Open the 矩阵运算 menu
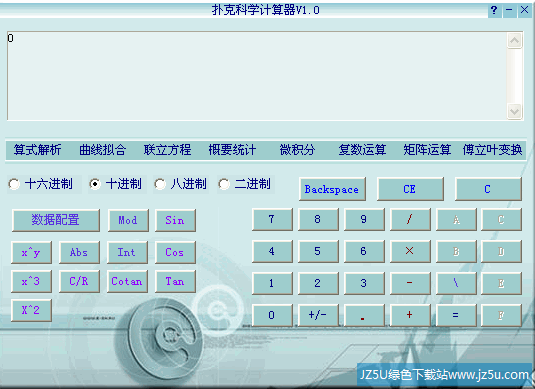This screenshot has height=389, width=535. (x=427, y=150)
